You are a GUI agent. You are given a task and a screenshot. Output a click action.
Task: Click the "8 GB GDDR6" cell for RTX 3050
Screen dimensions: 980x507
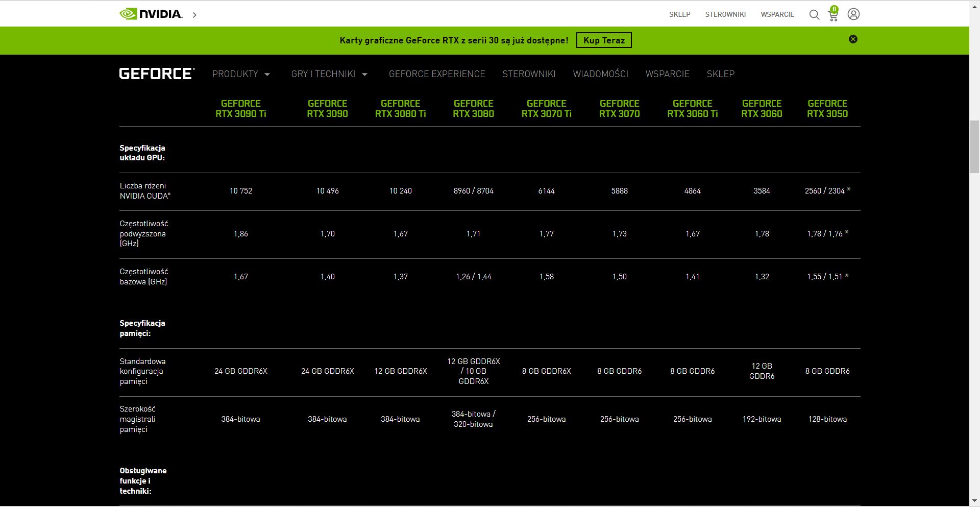click(x=827, y=371)
